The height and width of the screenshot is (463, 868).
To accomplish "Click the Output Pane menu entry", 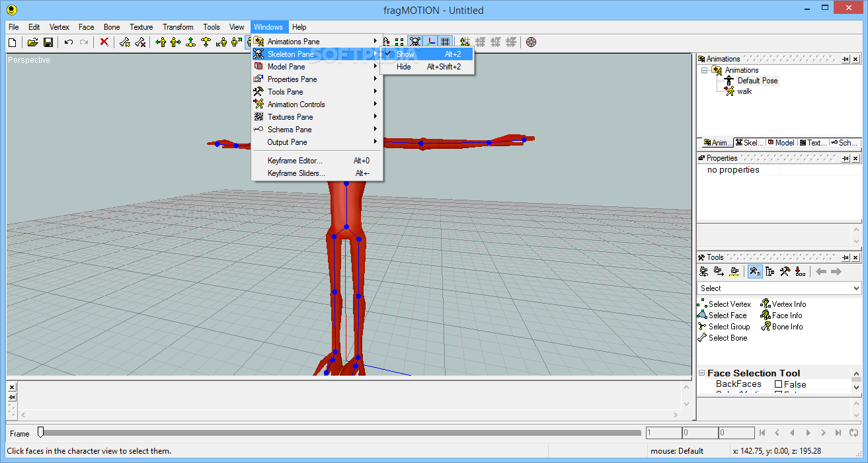I will [317, 142].
